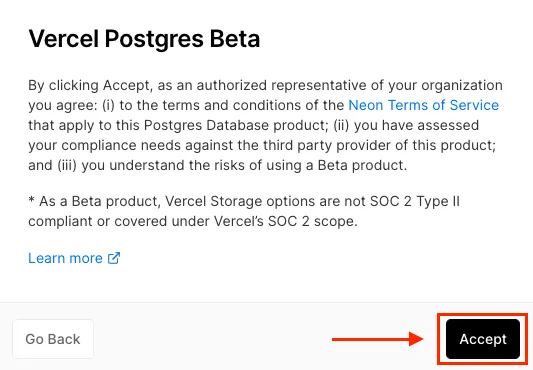
Task: Click the word 'Neon' in the terms link
Action: [366, 105]
